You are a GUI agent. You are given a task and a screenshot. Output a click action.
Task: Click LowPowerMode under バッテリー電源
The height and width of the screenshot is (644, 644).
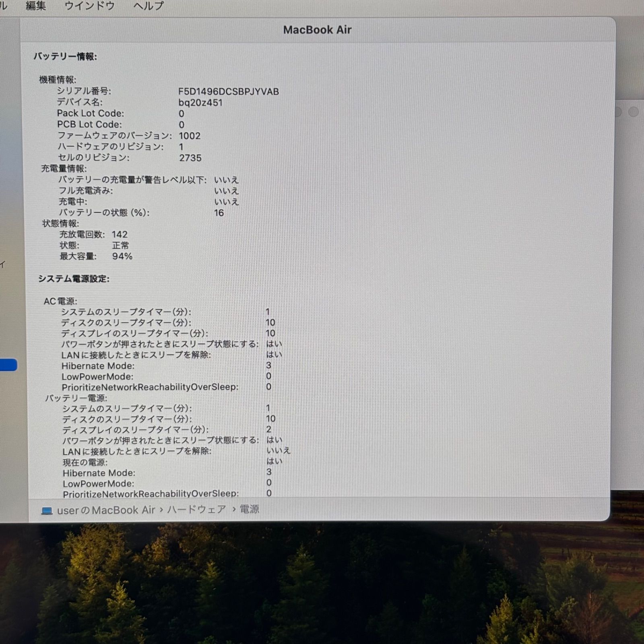point(99,483)
